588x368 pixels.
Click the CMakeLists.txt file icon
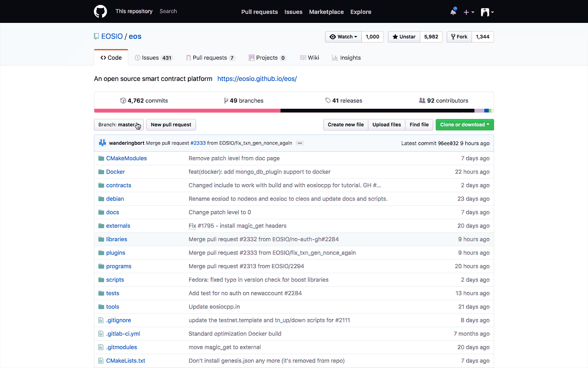coord(101,361)
